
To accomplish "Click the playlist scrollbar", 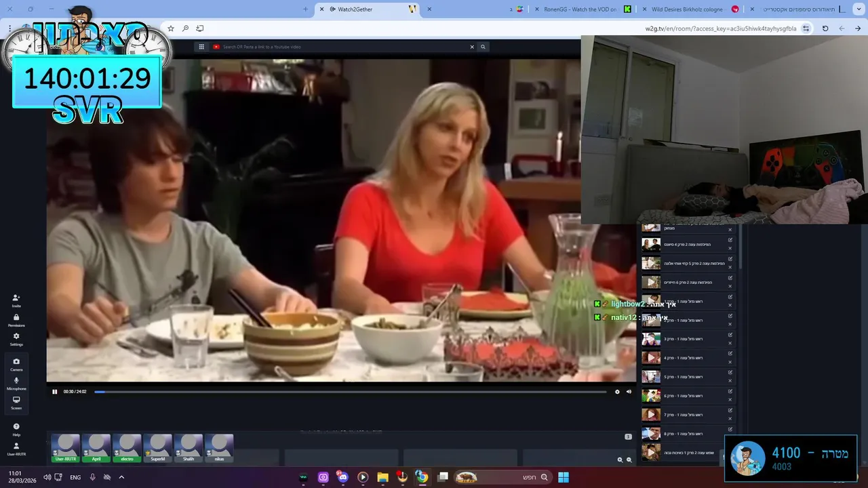I will (740, 247).
